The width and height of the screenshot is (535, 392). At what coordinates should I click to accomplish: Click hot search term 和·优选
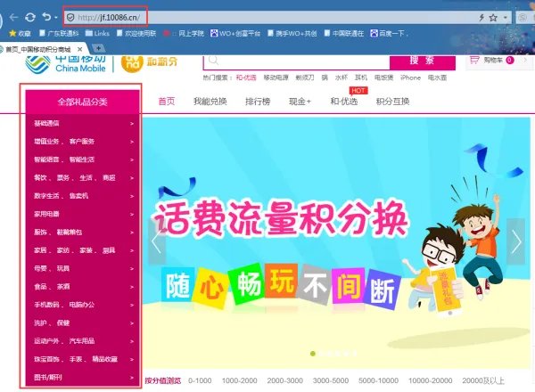[246, 78]
